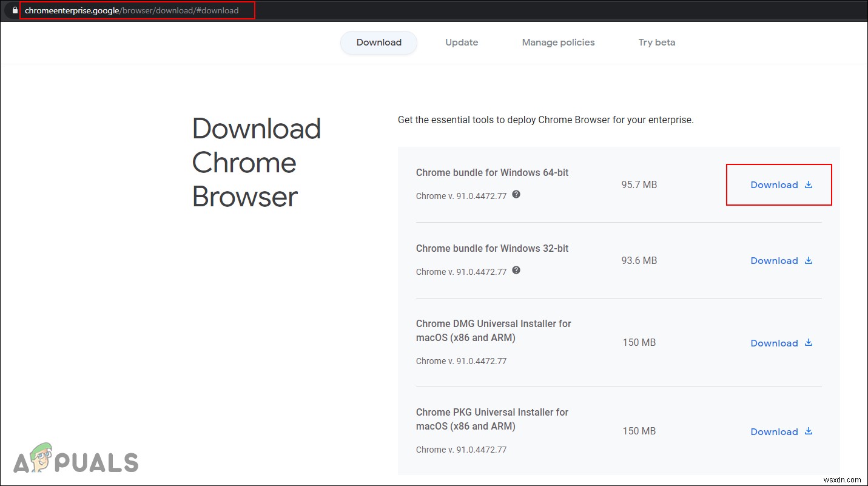Image resolution: width=868 pixels, height=486 pixels.
Task: Click help icon for Windows 32-bit version
Action: [x=516, y=270]
